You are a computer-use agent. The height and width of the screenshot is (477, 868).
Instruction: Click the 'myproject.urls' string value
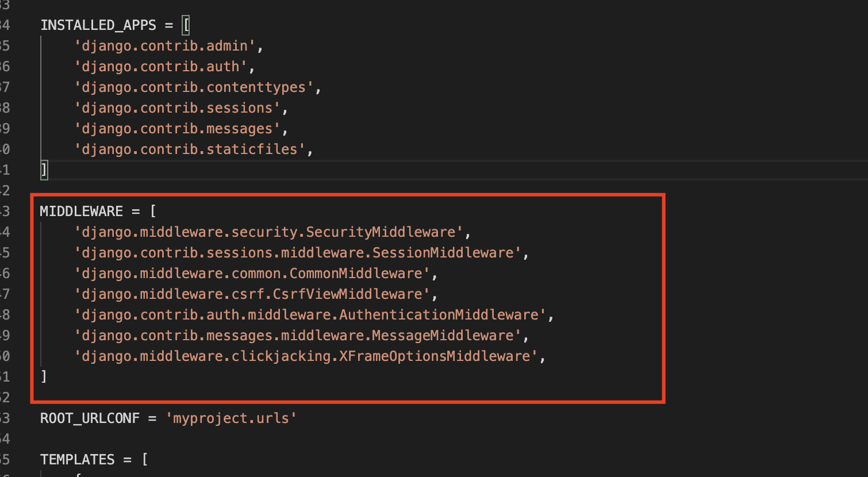pos(231,418)
